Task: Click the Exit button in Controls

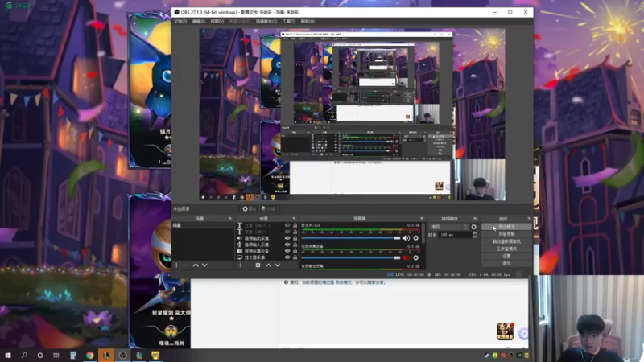Action: 506,263
